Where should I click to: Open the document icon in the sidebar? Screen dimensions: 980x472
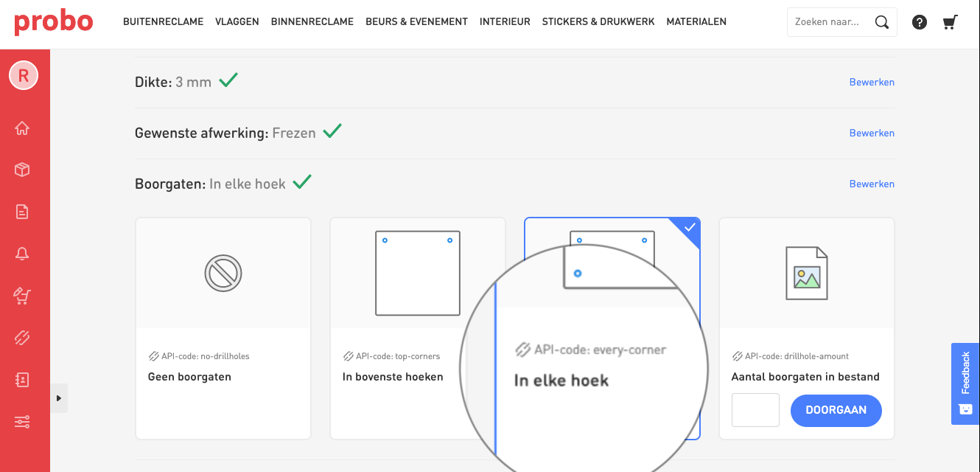(22, 212)
